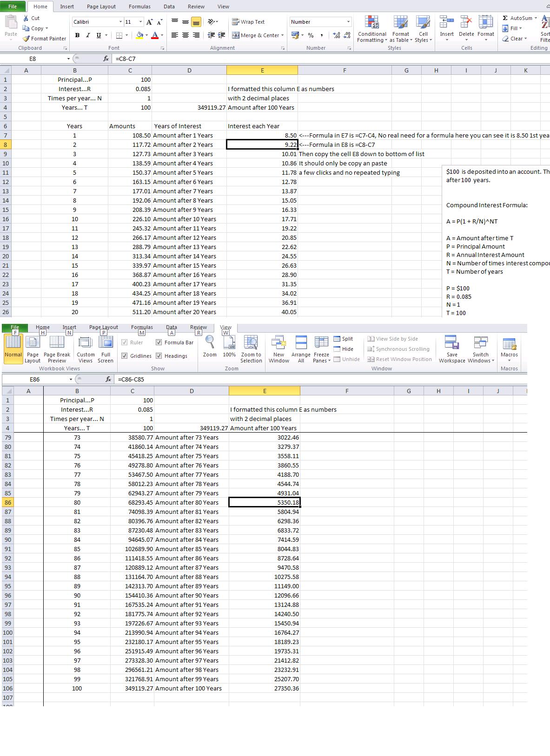Click the Merge & Center icon
The width and height of the screenshot is (550, 756).
pyautogui.click(x=236, y=35)
